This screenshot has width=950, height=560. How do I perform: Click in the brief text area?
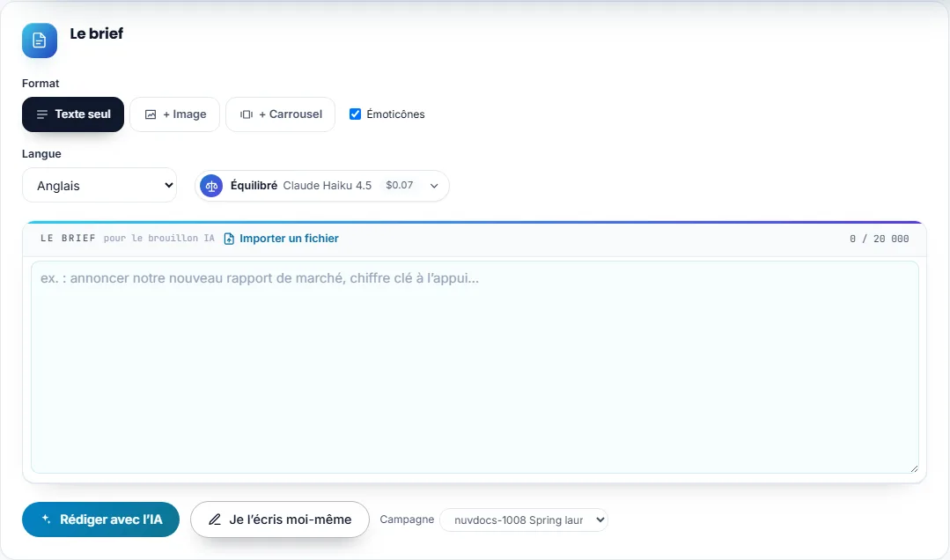(475, 367)
